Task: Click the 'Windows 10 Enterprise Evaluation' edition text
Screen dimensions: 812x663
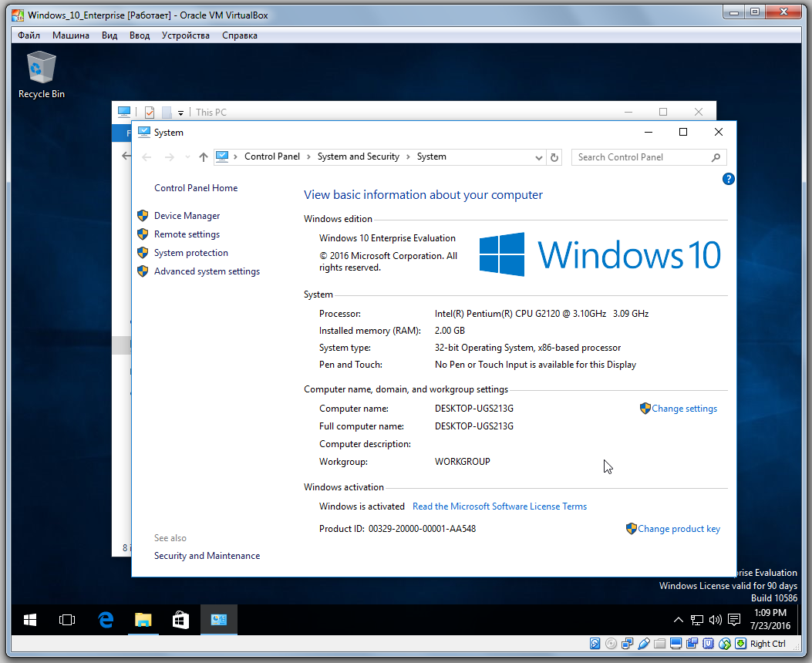Action: (x=387, y=238)
